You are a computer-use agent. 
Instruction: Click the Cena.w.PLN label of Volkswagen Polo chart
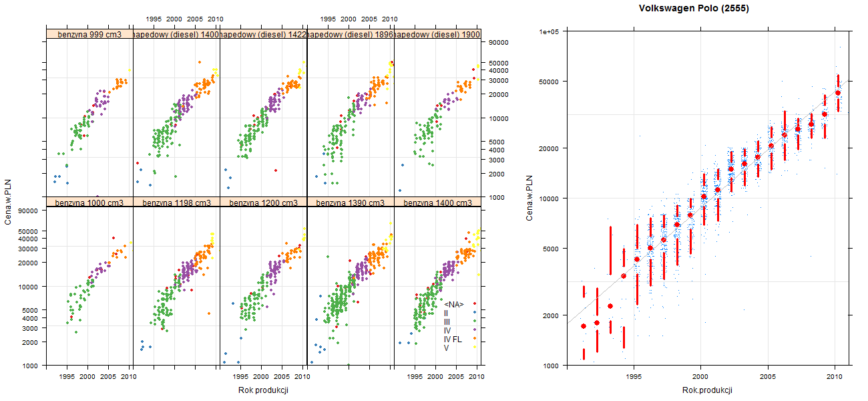pyautogui.click(x=529, y=198)
